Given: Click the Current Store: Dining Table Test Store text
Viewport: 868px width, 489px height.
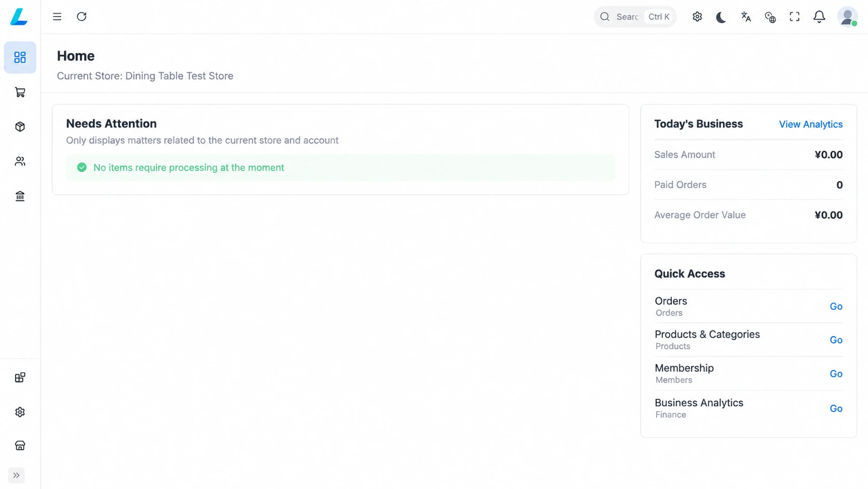Looking at the screenshot, I should click(145, 76).
